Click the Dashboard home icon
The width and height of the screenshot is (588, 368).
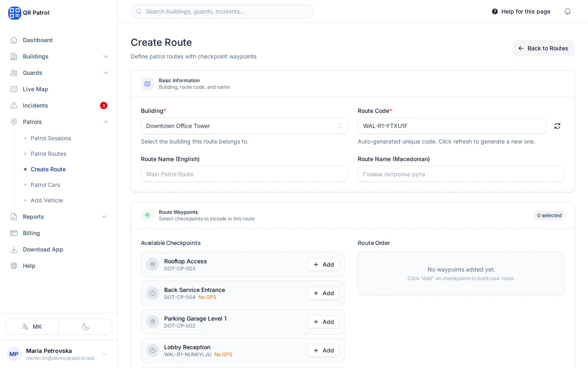pos(14,40)
